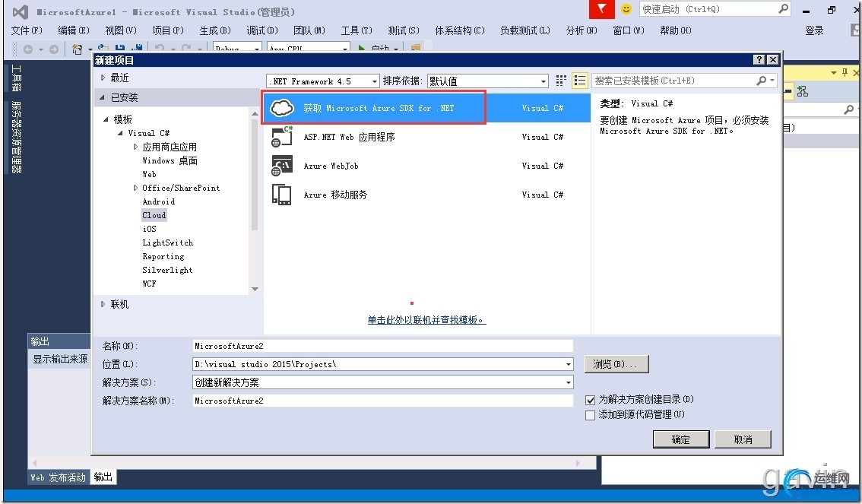Click the feedback smiley icon
The image size is (862, 504).
click(x=626, y=9)
